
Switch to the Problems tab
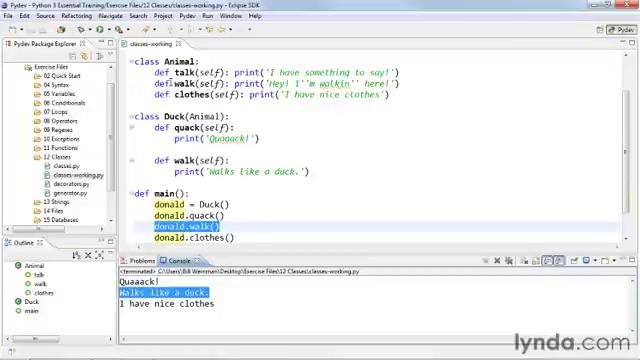tap(138, 260)
